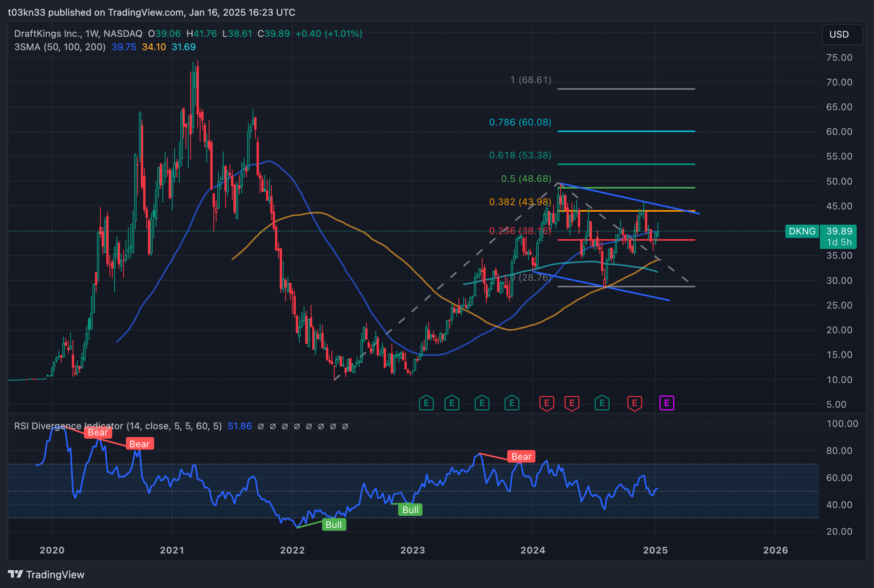
Task: Click the close value C39.89
Action: (274, 34)
